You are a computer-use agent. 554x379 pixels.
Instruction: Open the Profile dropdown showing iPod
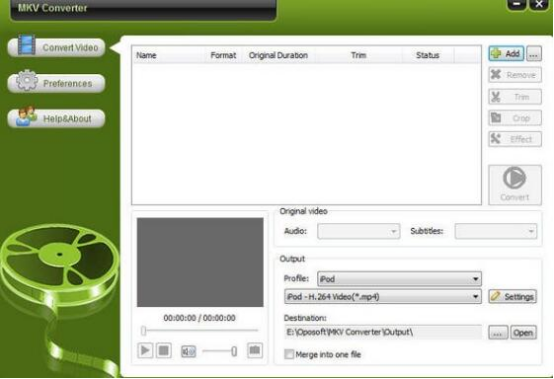[399, 279]
